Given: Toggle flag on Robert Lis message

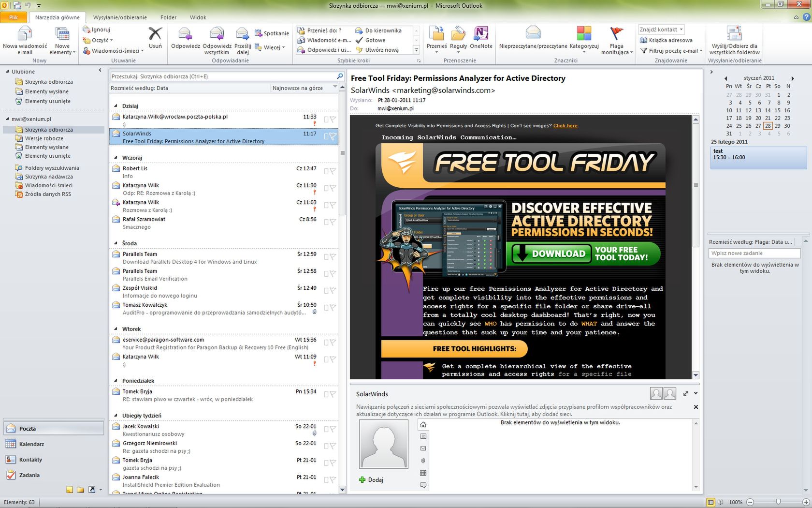Looking at the screenshot, I should (333, 171).
